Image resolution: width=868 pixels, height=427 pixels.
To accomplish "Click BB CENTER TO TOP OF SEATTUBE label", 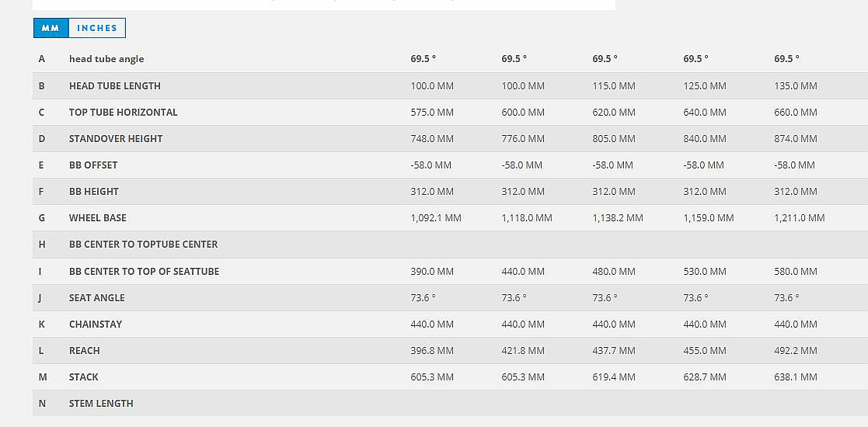I will point(144,272).
